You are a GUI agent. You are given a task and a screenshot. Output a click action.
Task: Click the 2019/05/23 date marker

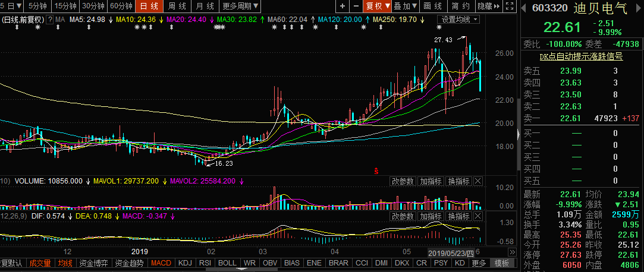point(453,252)
